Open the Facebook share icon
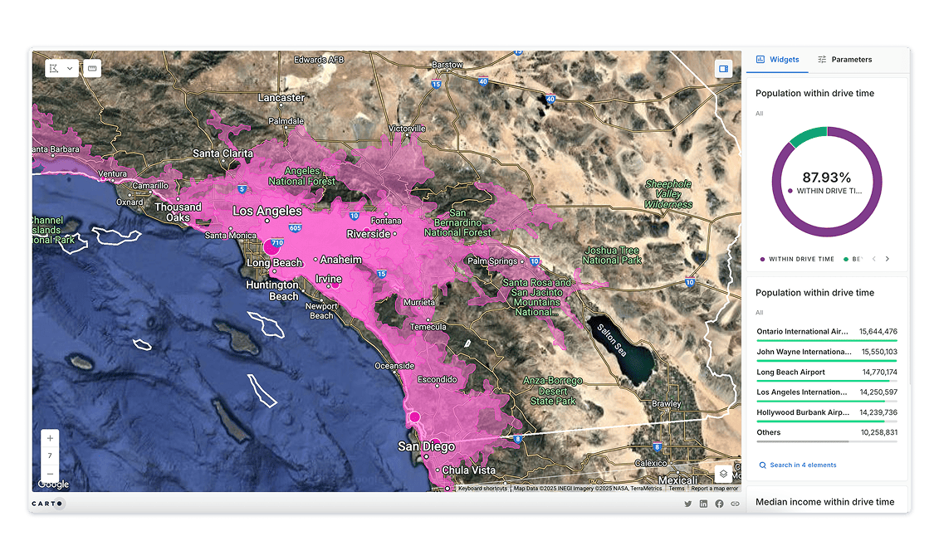The height and width of the screenshot is (560, 939). (x=719, y=504)
